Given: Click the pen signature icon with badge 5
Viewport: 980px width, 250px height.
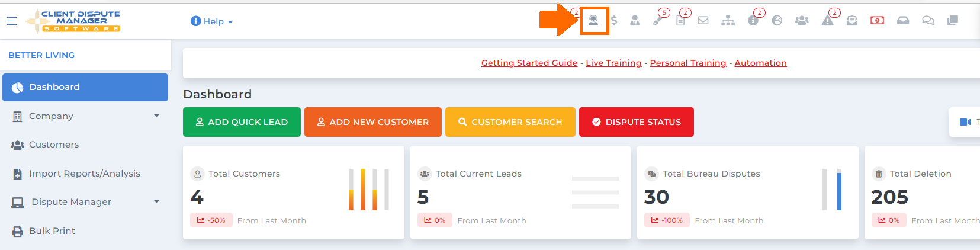Looking at the screenshot, I should [x=658, y=21].
